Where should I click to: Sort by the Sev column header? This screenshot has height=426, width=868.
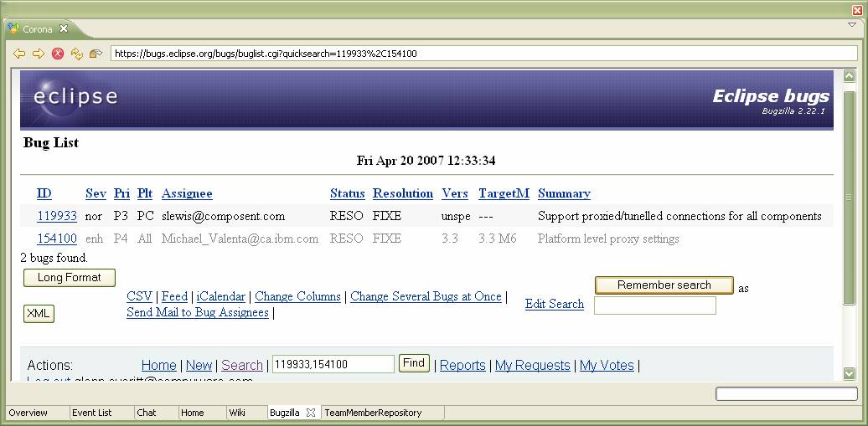(x=96, y=193)
